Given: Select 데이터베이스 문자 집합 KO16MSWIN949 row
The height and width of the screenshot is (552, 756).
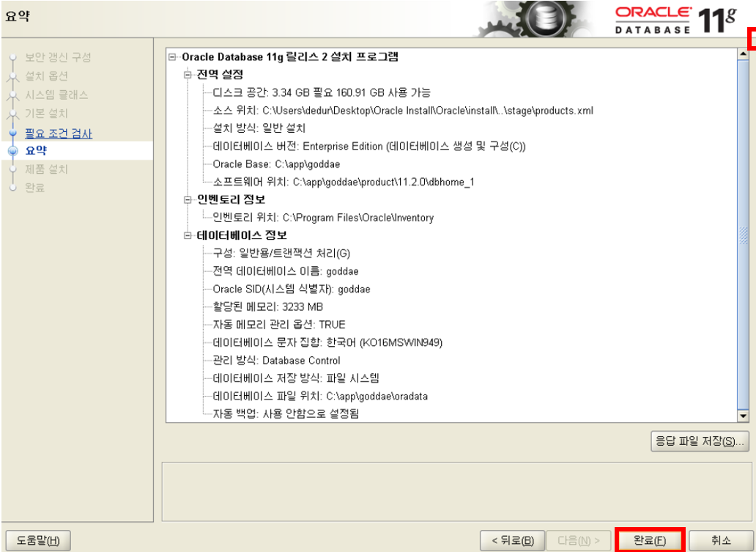Looking at the screenshot, I should 328,342.
